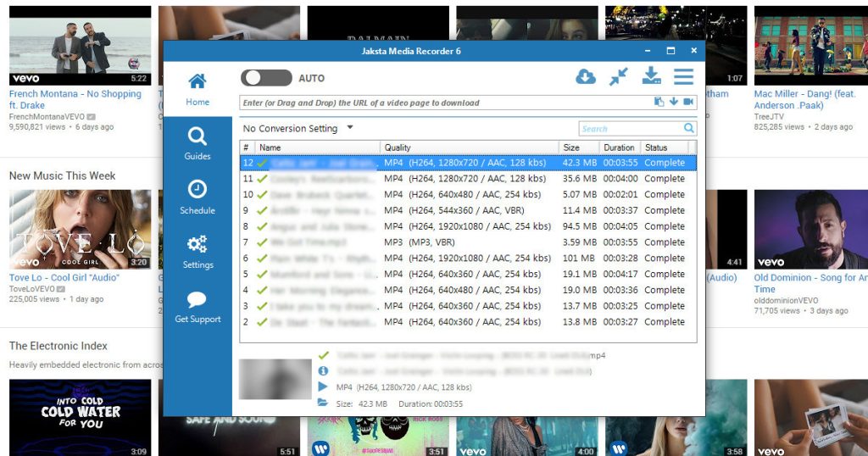Open the Guides tab in sidebar

coord(198,143)
